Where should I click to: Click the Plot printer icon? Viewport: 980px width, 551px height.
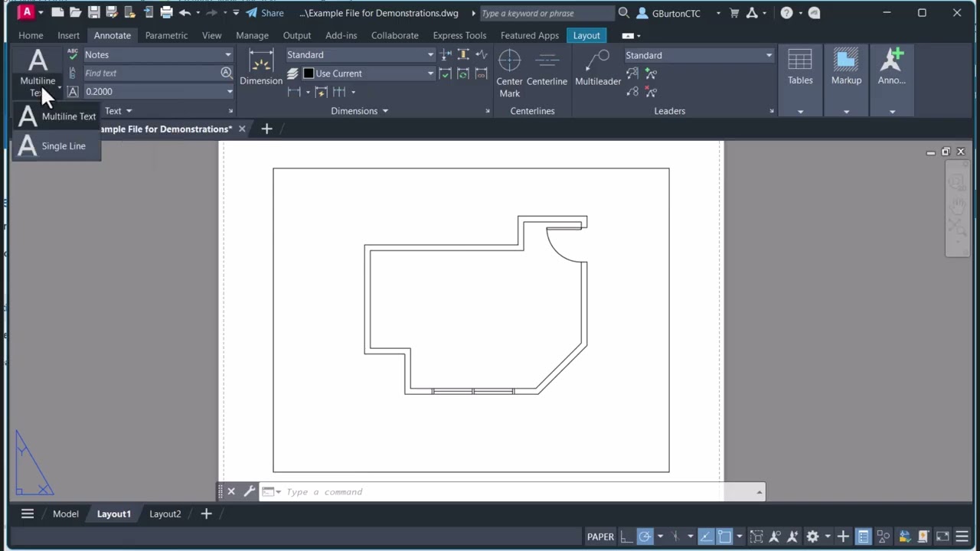166,13
